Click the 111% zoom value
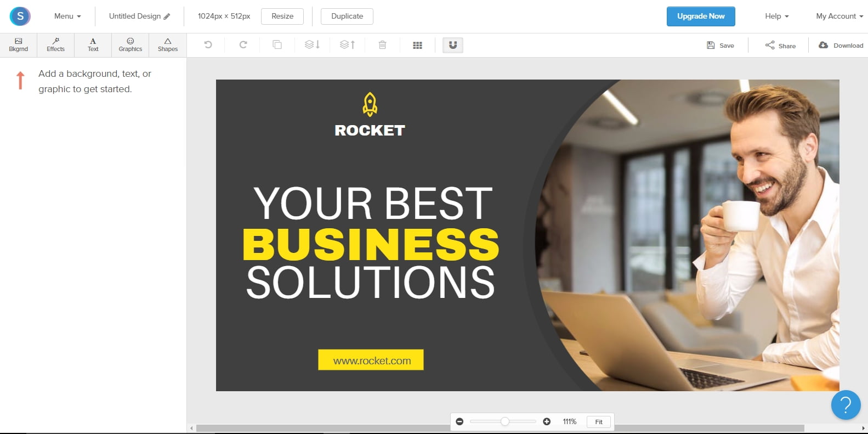 [570, 421]
